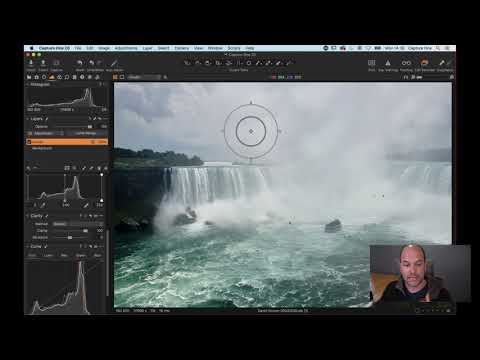This screenshot has height=360, width=480.
Task: Click the Export toolbar icon
Action: click(43, 63)
